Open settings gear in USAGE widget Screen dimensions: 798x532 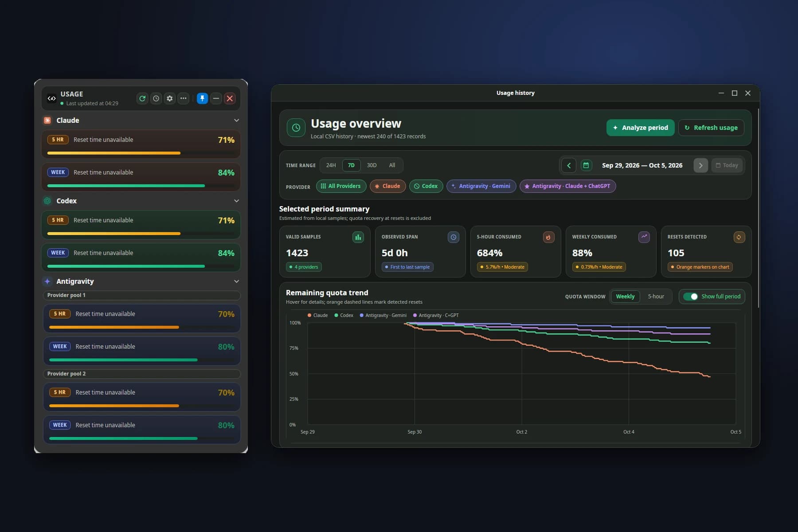(x=170, y=98)
